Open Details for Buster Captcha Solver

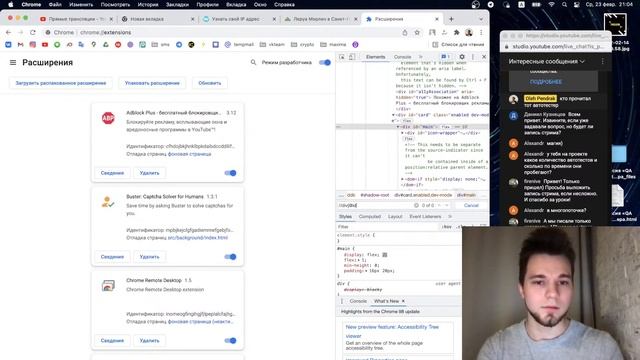pyautogui.click(x=112, y=257)
